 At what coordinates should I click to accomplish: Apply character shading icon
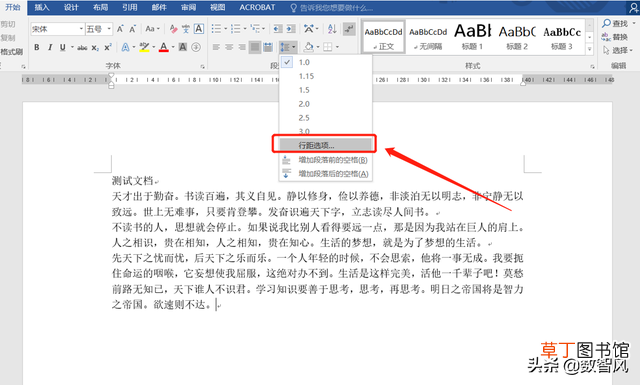point(183,47)
